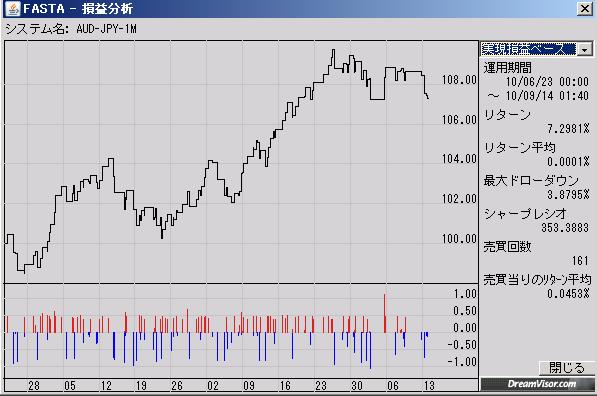Click the date axis label 16

[x=285, y=386]
